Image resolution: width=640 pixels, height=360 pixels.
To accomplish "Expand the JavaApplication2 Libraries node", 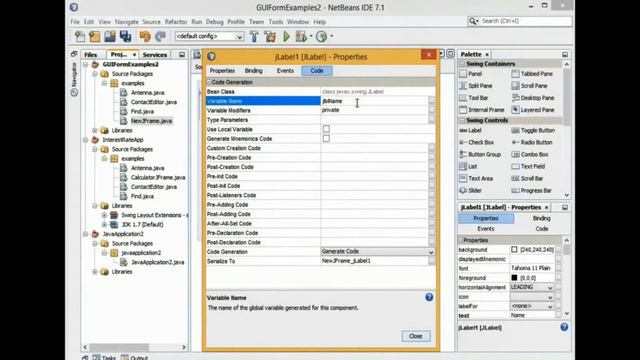I will [x=95, y=272].
